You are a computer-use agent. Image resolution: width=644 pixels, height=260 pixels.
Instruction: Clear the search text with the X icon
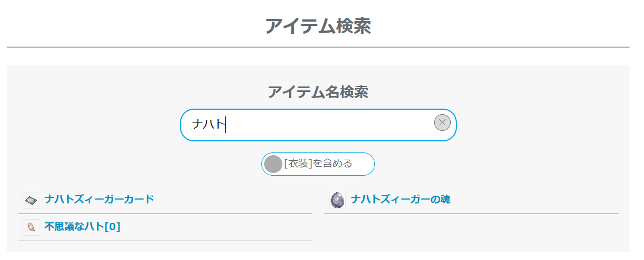click(442, 123)
